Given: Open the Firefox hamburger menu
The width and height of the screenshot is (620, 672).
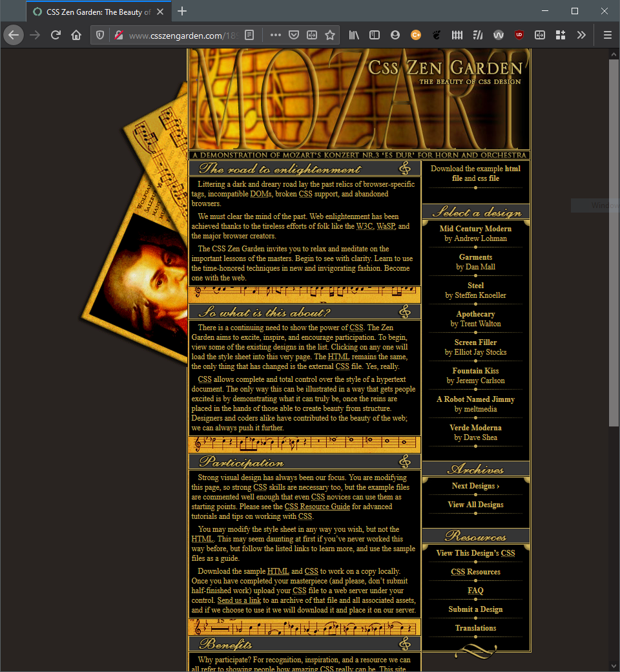Looking at the screenshot, I should [x=607, y=35].
